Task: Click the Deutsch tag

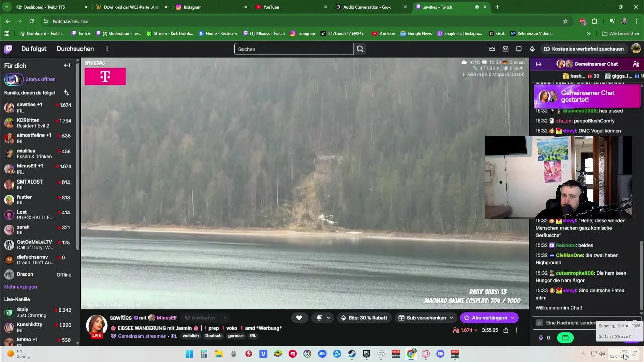Action: pyautogui.click(x=213, y=336)
